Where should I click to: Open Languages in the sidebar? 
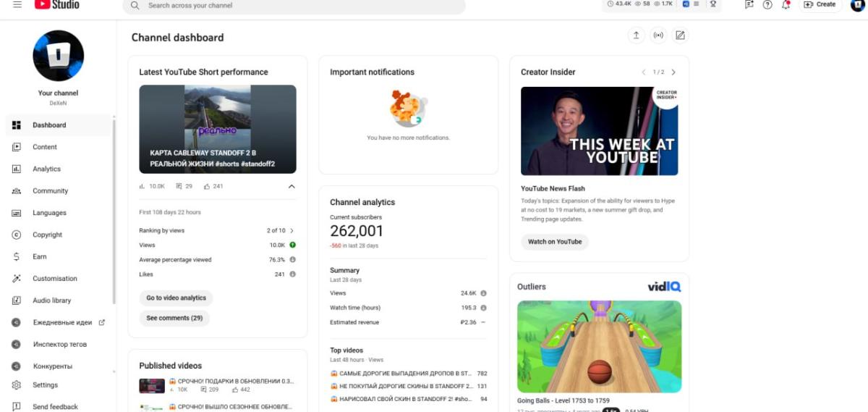coord(59,213)
